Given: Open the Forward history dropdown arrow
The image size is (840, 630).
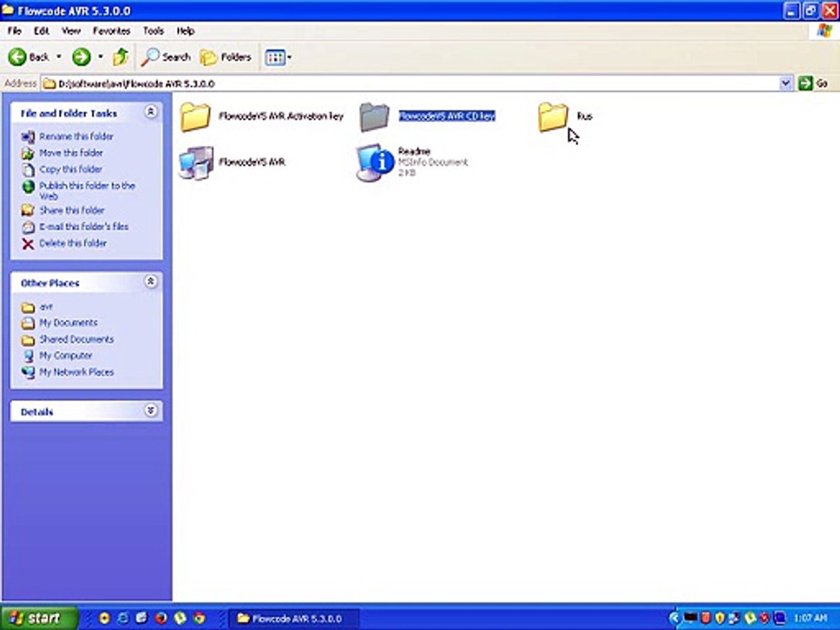Looking at the screenshot, I should point(100,57).
